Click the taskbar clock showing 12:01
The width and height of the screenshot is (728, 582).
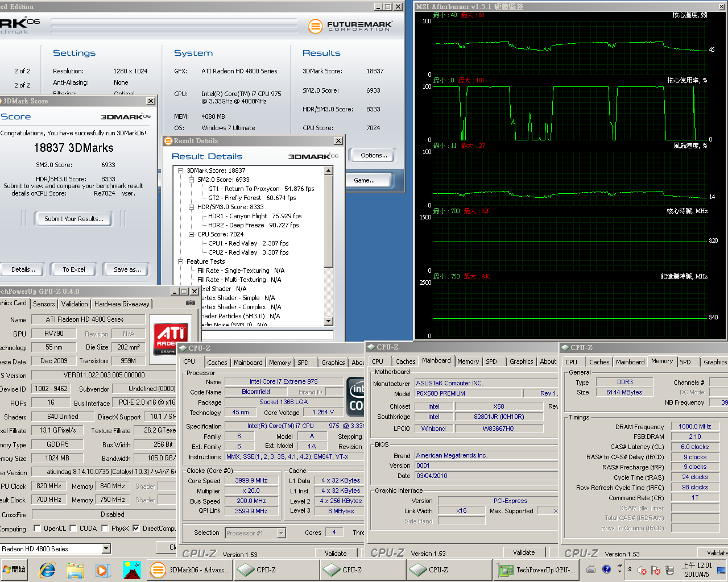696,569
